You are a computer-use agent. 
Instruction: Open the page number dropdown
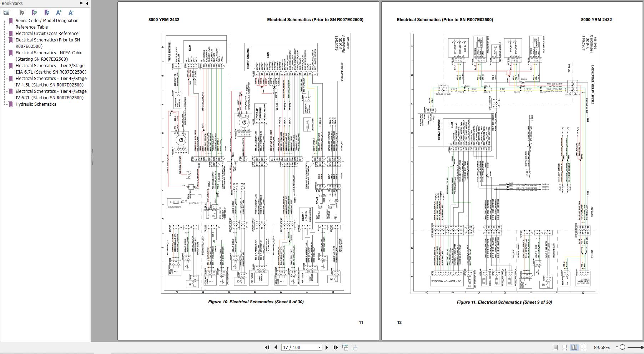[320, 347]
